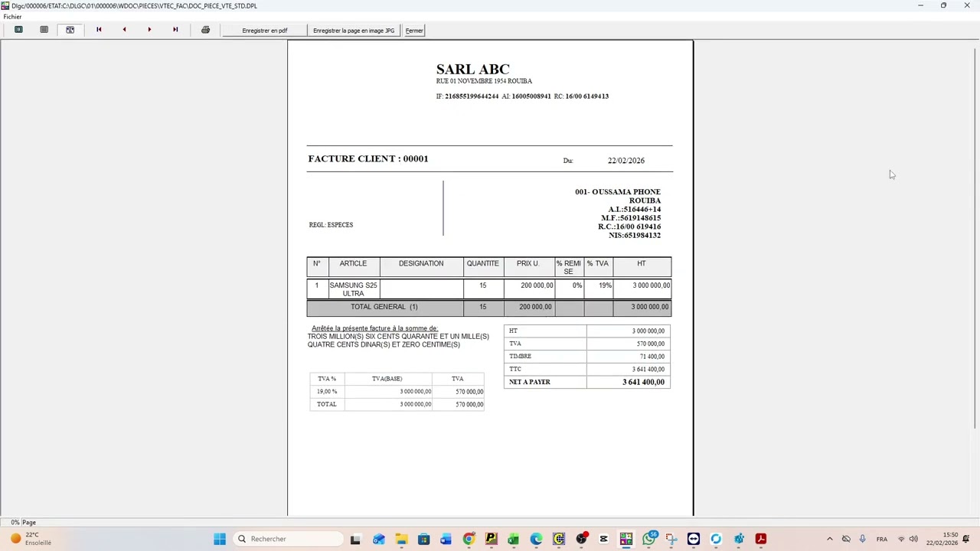The width and height of the screenshot is (980, 551).
Task: Select the third page view icon
Action: pyautogui.click(x=70, y=30)
